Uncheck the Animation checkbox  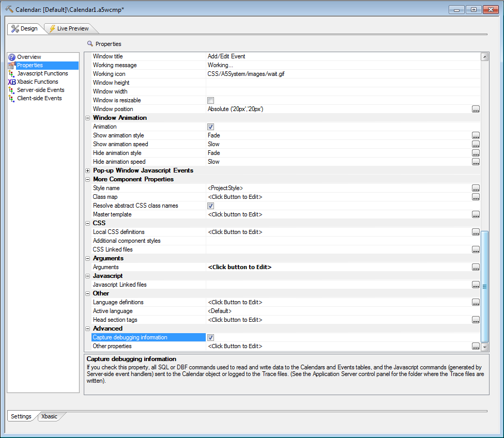(210, 127)
